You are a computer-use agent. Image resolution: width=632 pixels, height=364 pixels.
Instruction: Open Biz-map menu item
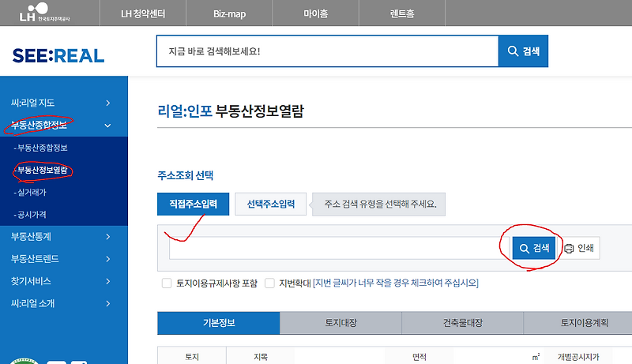pos(229,13)
